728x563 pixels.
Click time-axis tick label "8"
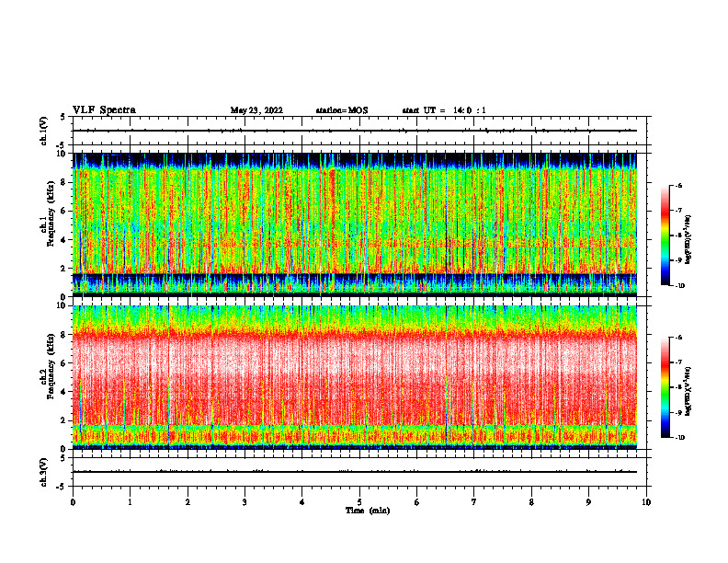pyautogui.click(x=531, y=502)
